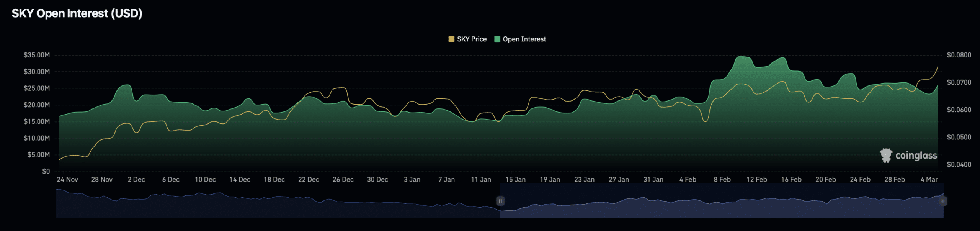The image size is (980, 231).
Task: Click the $0 left axis label
Action: pyautogui.click(x=46, y=171)
